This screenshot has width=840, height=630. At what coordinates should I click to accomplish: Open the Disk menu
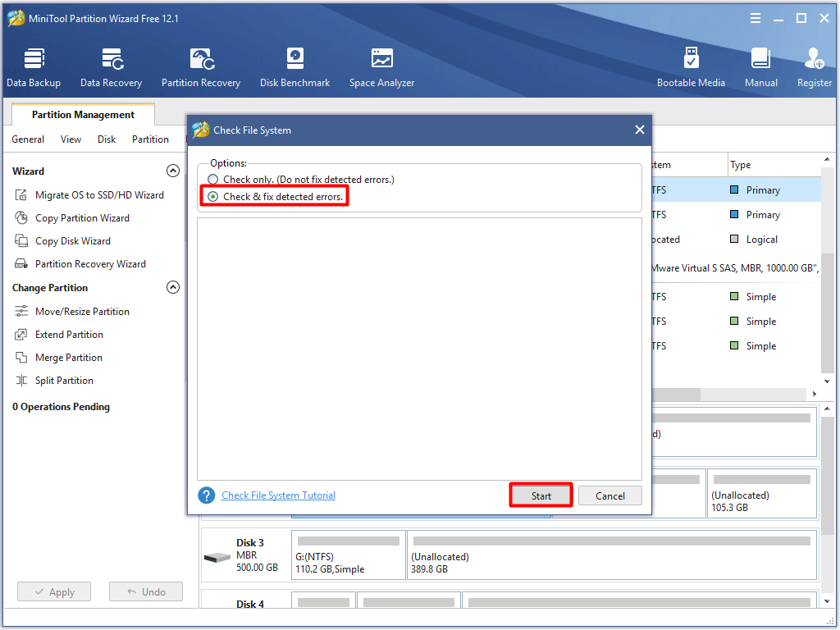point(107,139)
